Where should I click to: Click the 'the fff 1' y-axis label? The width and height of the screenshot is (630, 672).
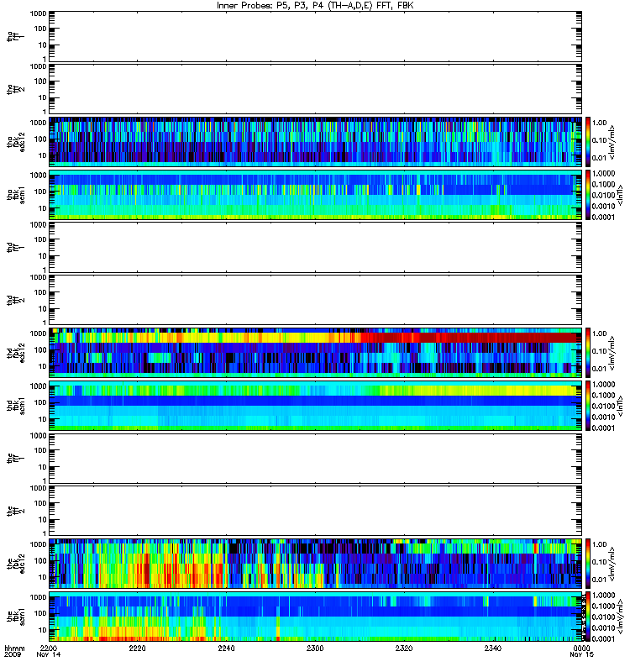click(x=16, y=458)
